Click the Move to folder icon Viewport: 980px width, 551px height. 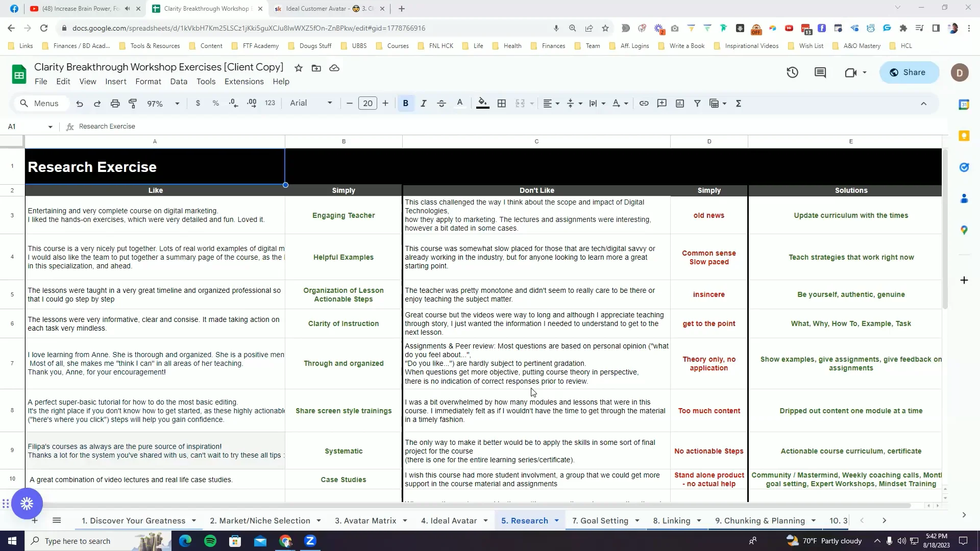point(316,68)
